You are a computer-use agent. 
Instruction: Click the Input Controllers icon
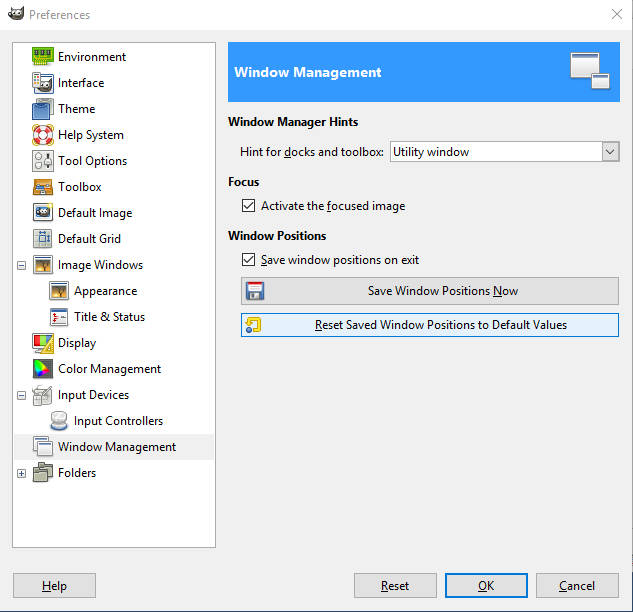pyautogui.click(x=59, y=421)
